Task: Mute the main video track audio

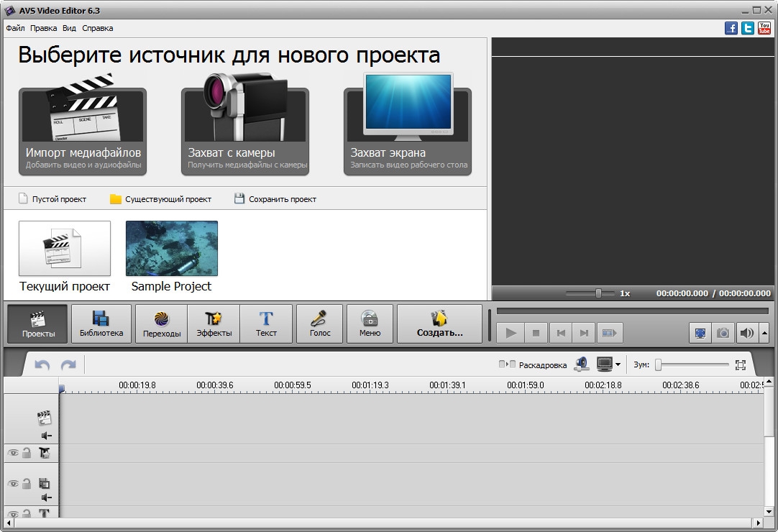Action: (47, 436)
